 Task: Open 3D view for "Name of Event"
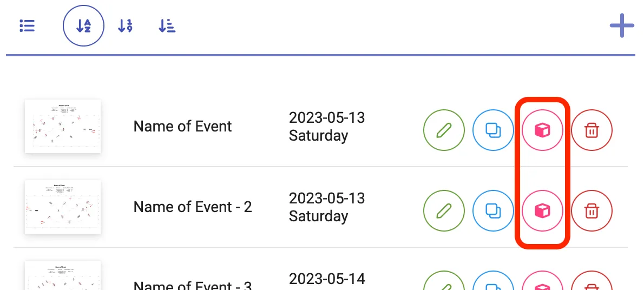coord(542,130)
